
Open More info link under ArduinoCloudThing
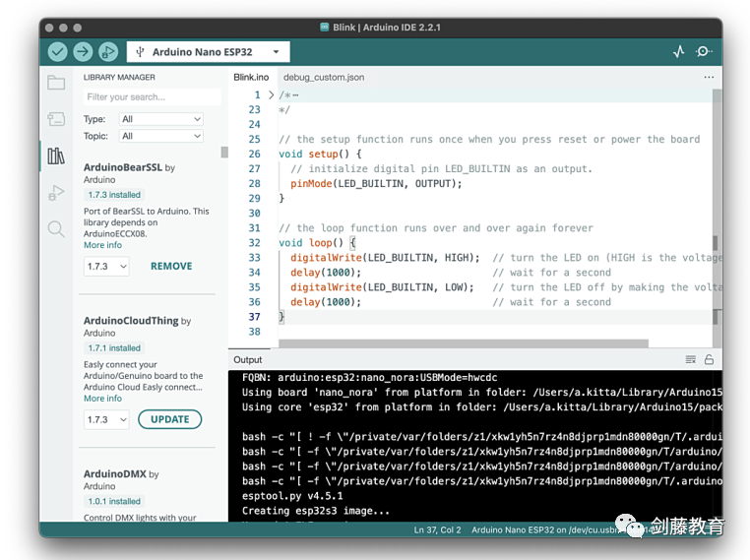(102, 399)
